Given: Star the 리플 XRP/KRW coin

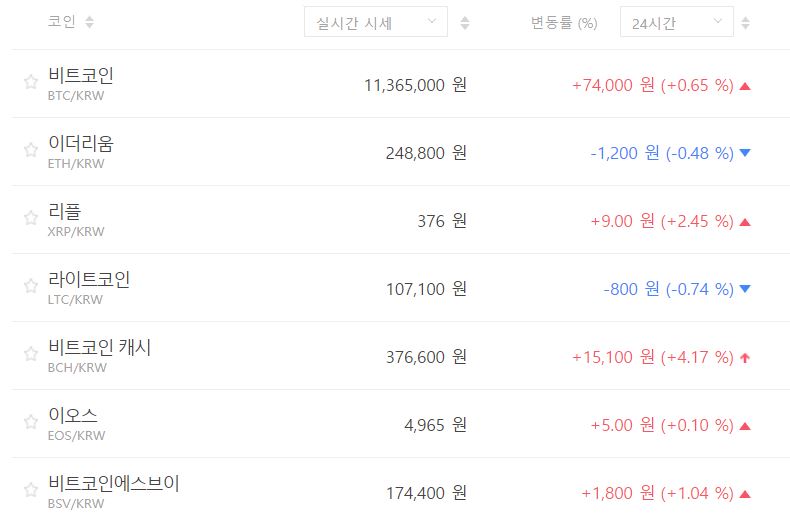Looking at the screenshot, I should 31,219.
